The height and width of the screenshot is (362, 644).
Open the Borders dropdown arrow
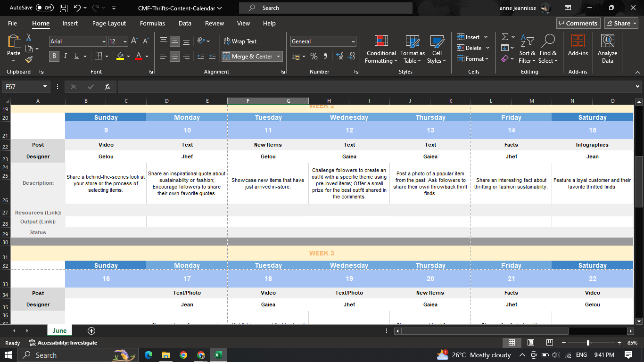pos(107,56)
